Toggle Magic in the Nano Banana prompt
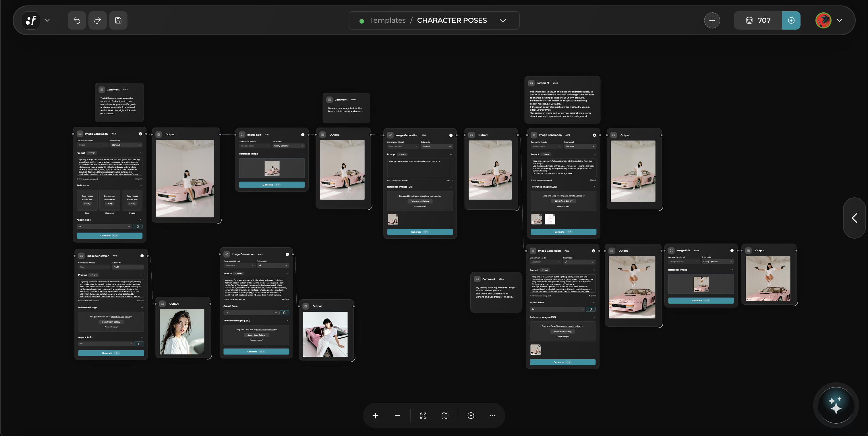868x436 pixels. click(402, 154)
